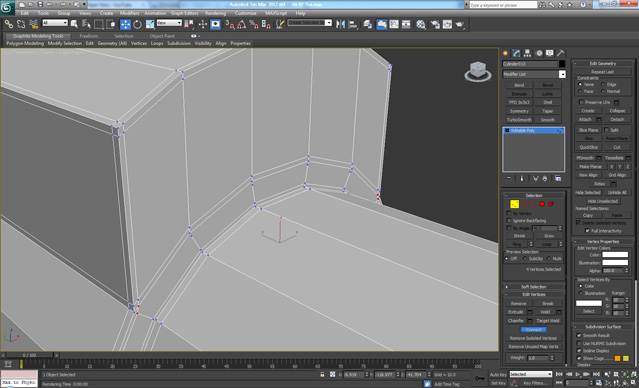Click the Rectangular Selection Region icon

pyautogui.click(x=99, y=24)
